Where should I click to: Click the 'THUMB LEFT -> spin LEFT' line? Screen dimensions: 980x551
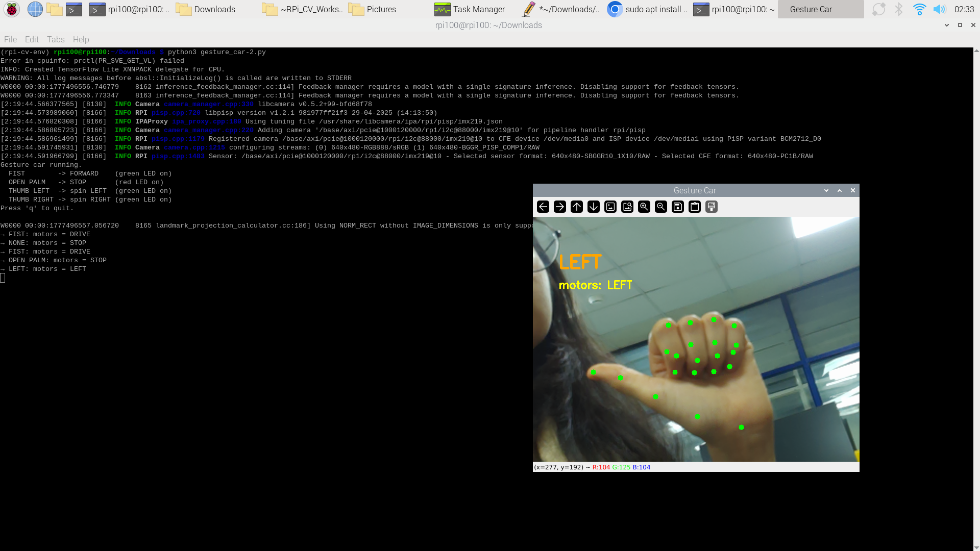pos(90,191)
